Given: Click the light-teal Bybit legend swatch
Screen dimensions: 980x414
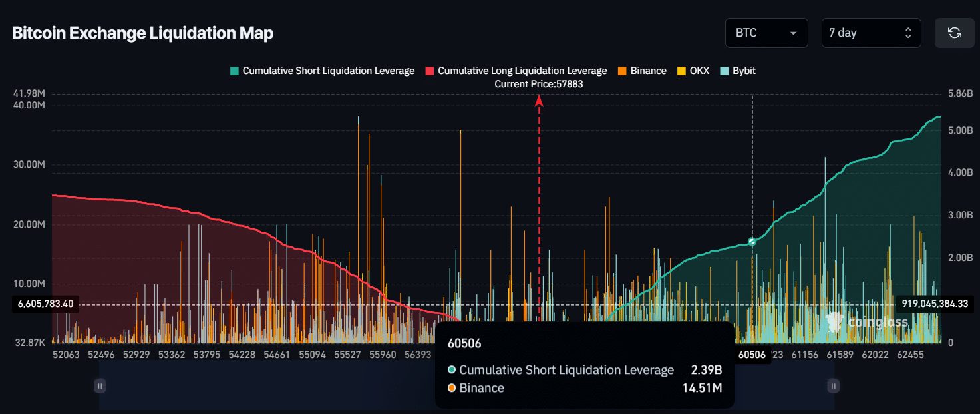Looking at the screenshot, I should pos(725,71).
